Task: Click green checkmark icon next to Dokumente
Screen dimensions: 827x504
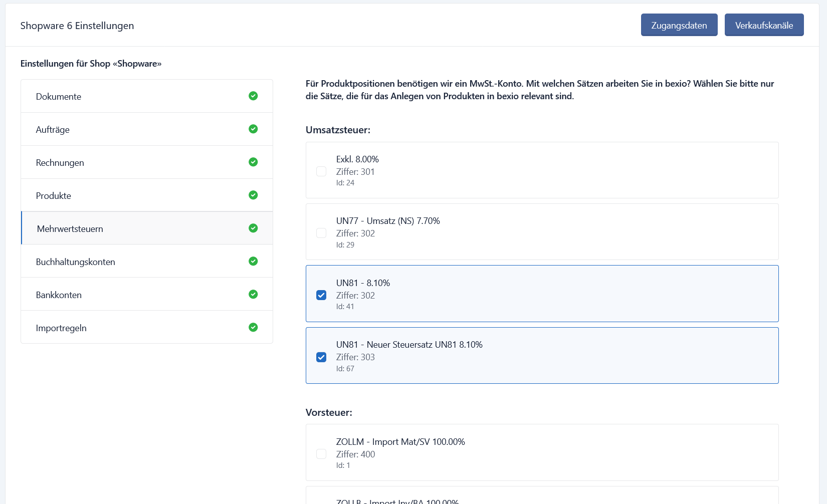Action: point(253,96)
